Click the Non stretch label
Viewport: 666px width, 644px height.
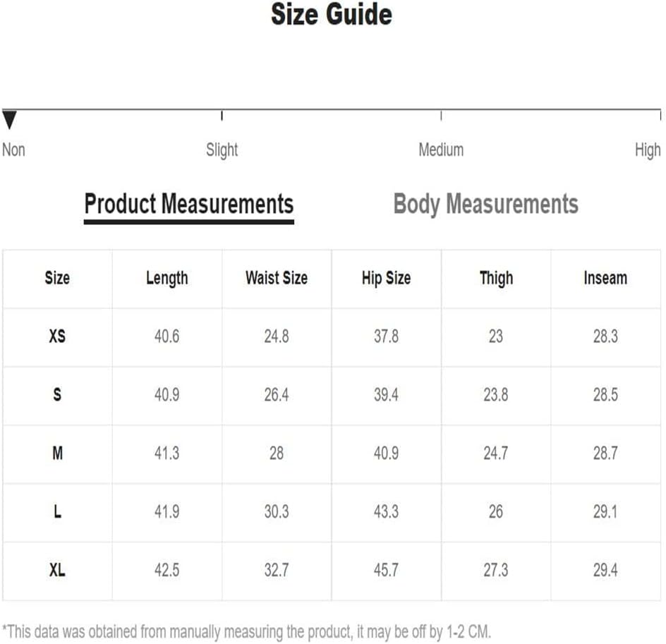point(13,150)
